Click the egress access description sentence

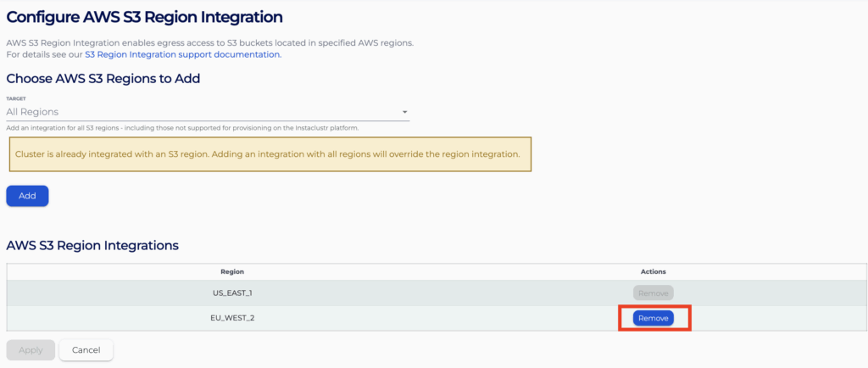pos(210,42)
